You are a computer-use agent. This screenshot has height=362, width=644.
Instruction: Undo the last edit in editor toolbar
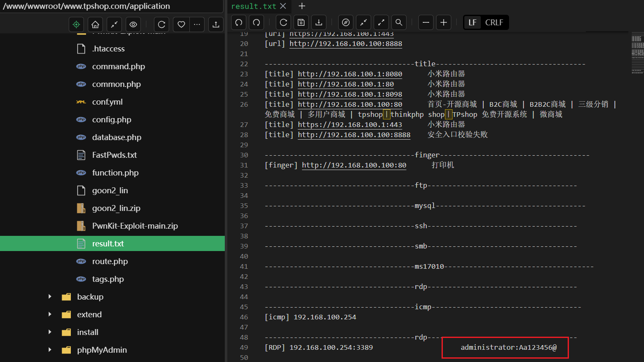(x=239, y=22)
